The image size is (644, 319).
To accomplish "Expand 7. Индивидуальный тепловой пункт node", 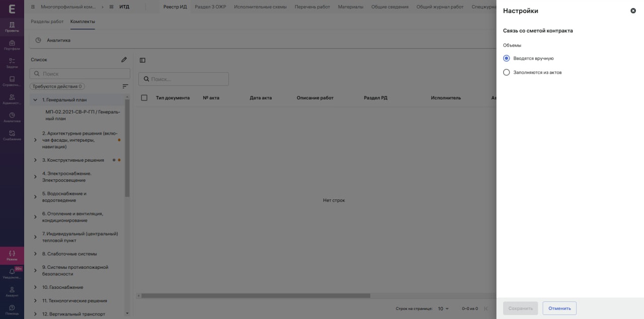I will click(35, 237).
